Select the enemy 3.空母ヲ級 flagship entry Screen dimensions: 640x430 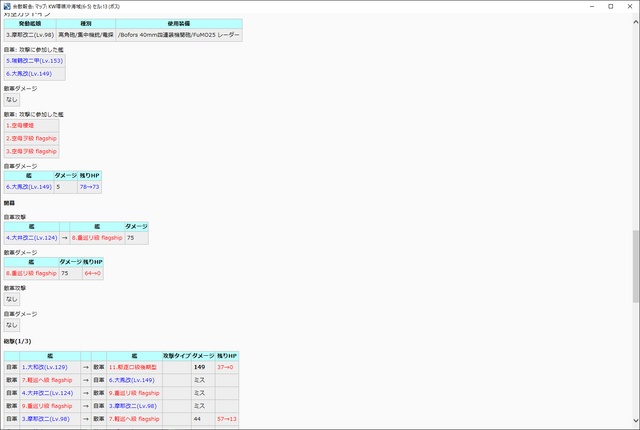31,151
